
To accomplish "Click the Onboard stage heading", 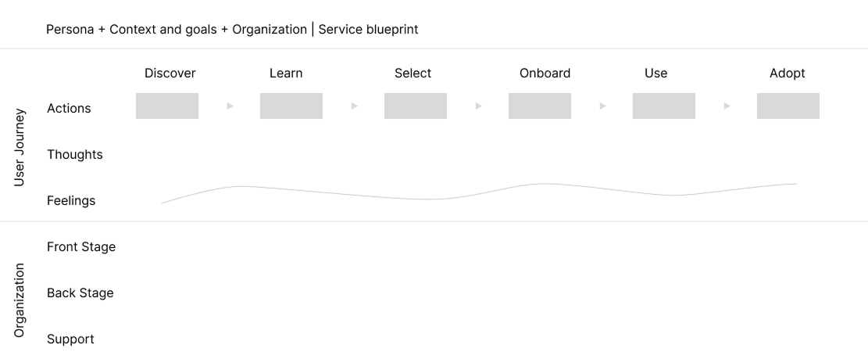I will [x=545, y=74].
